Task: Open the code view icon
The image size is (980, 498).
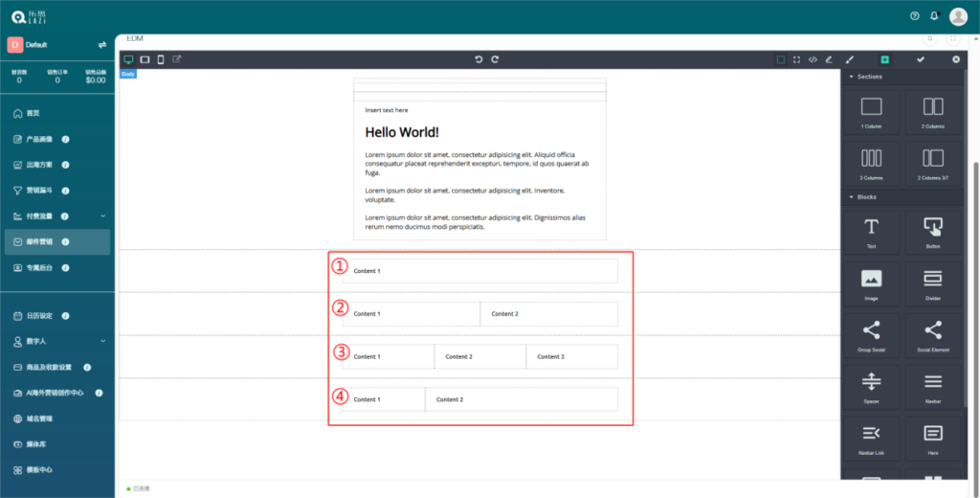Action: (813, 59)
